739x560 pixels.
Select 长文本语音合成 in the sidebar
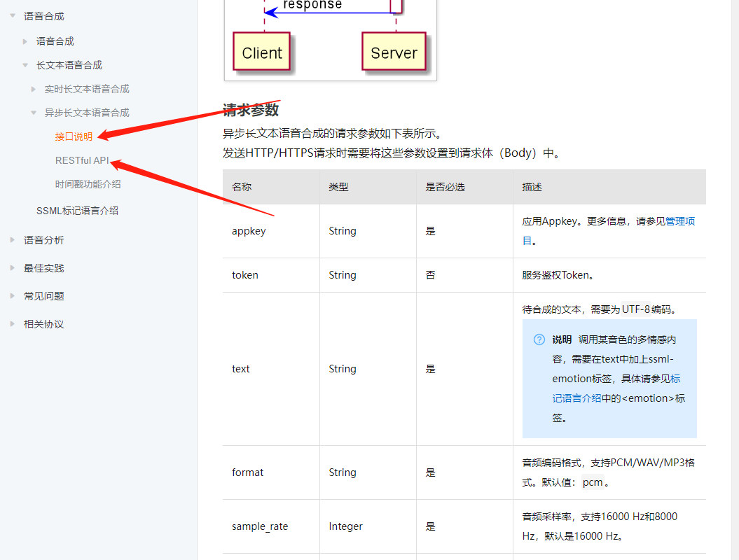pyautogui.click(x=69, y=65)
